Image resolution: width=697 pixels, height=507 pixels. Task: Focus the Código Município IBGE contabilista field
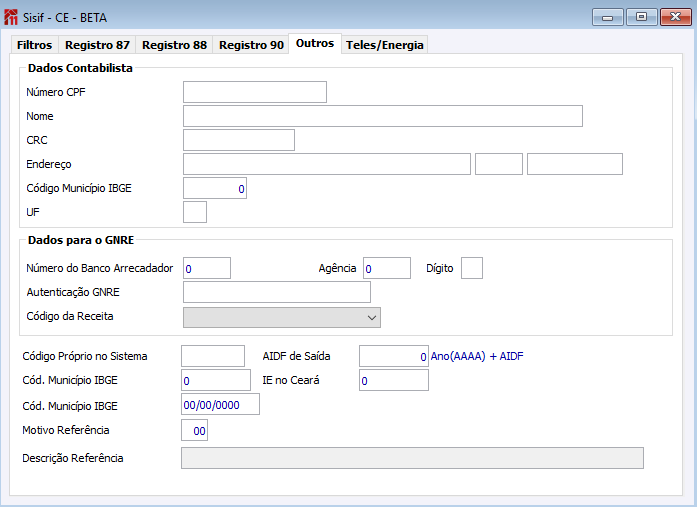[x=215, y=188]
